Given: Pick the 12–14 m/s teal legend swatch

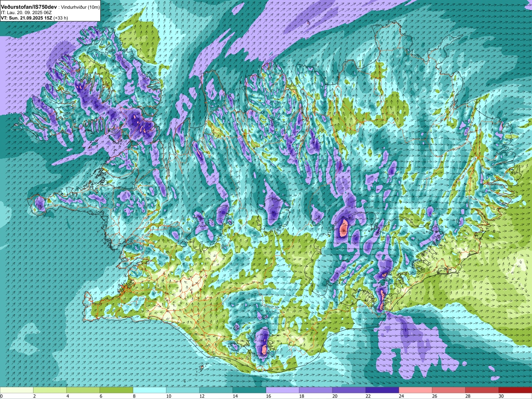Looking at the screenshot, I should tap(216, 390).
